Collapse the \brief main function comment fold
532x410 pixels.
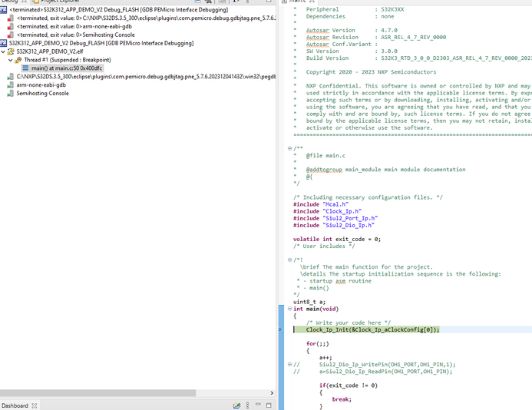(289, 260)
